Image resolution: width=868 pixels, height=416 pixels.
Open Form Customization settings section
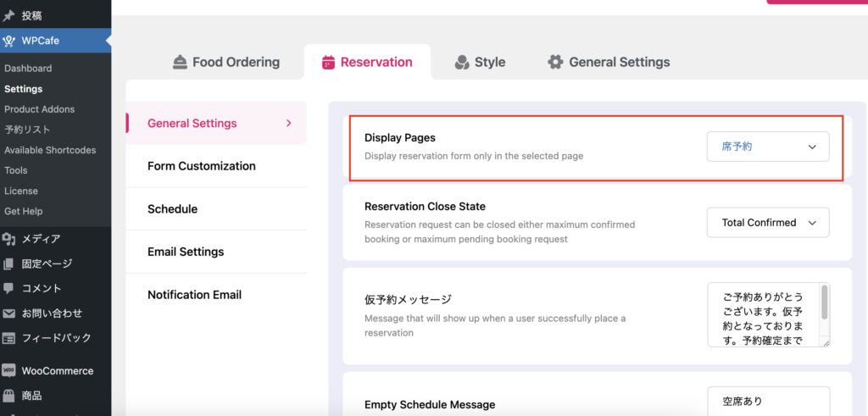[202, 166]
